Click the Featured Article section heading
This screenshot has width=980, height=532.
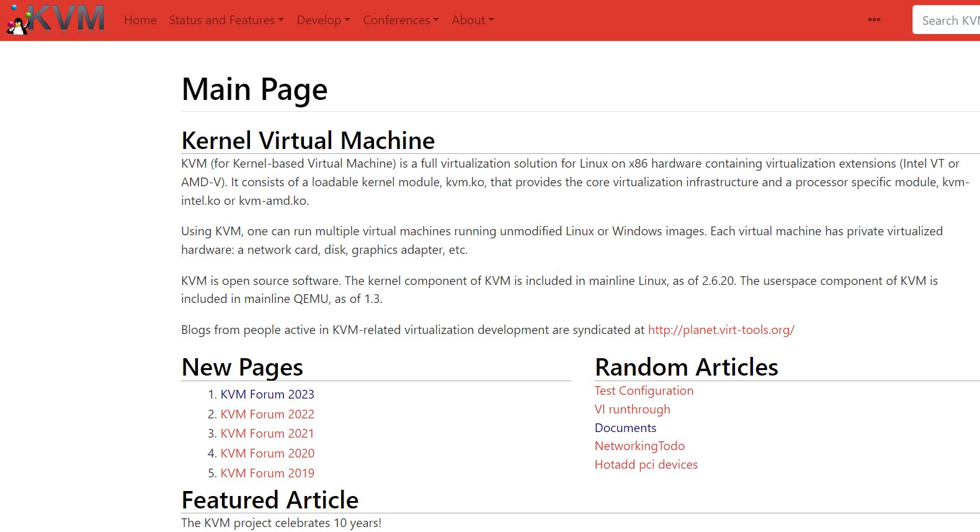[x=270, y=500]
